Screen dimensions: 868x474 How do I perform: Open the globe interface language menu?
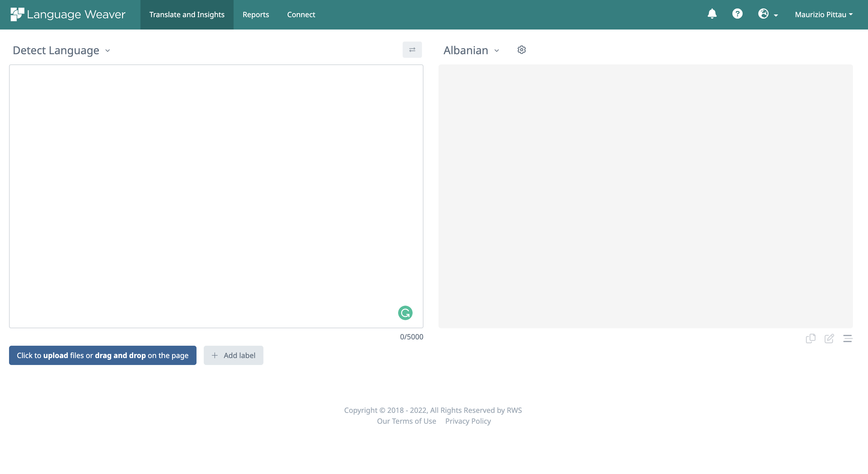[x=768, y=14]
